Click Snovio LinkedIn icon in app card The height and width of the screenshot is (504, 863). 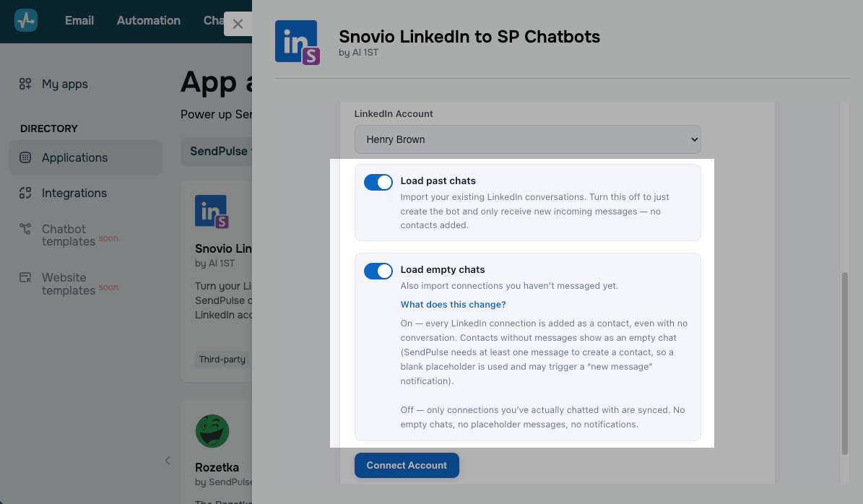(x=212, y=212)
